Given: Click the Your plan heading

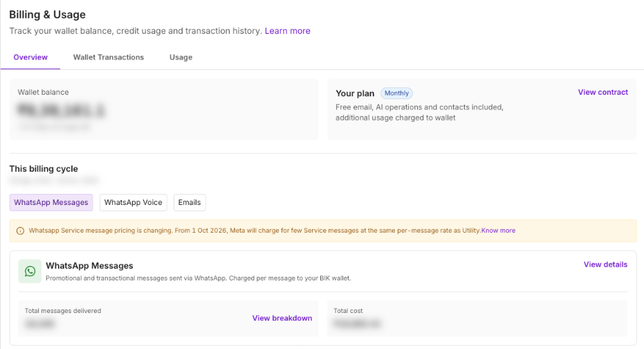Looking at the screenshot, I should point(355,93).
